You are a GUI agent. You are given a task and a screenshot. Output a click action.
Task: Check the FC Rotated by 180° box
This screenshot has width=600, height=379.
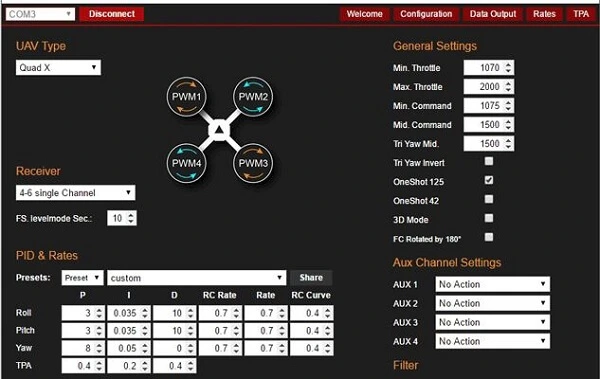click(489, 237)
